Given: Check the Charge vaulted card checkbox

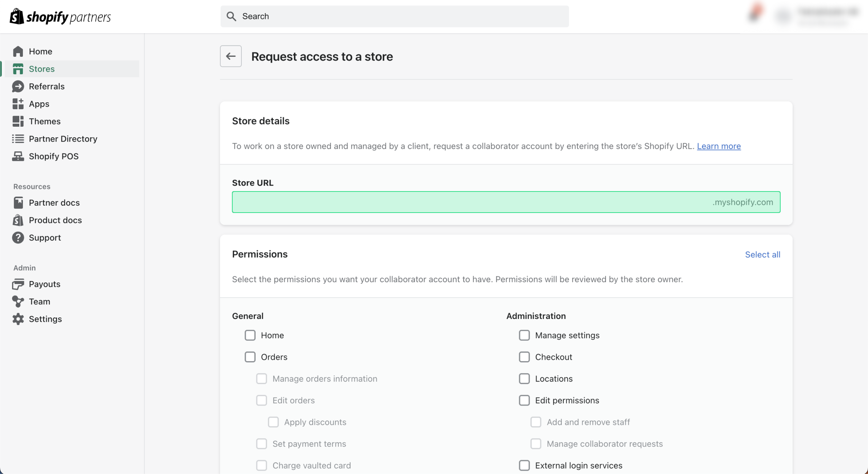Looking at the screenshot, I should click(261, 466).
